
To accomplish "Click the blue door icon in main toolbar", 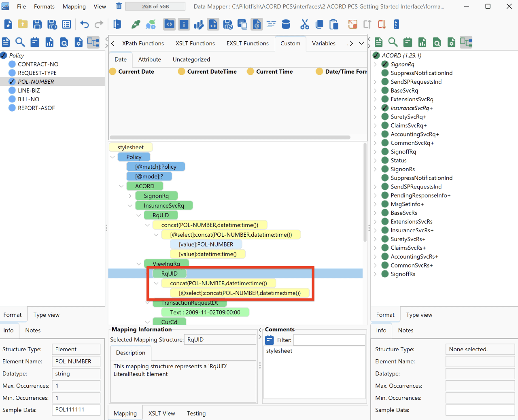I will coord(117,24).
